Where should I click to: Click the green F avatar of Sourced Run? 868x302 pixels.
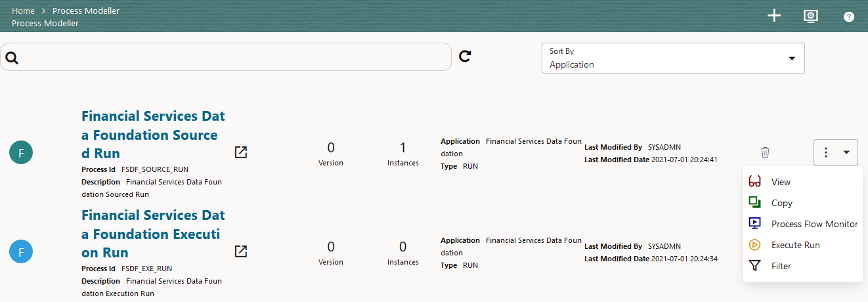[x=21, y=153]
